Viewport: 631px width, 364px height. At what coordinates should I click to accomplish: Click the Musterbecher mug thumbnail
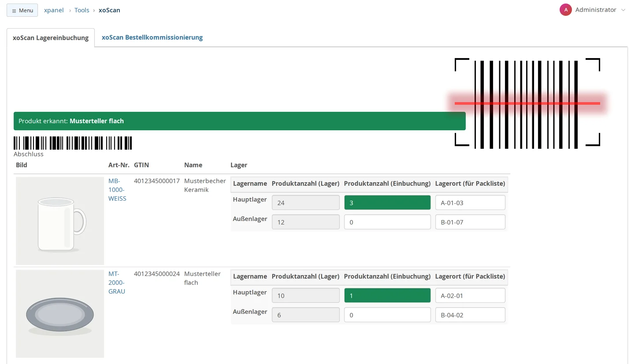click(x=60, y=221)
